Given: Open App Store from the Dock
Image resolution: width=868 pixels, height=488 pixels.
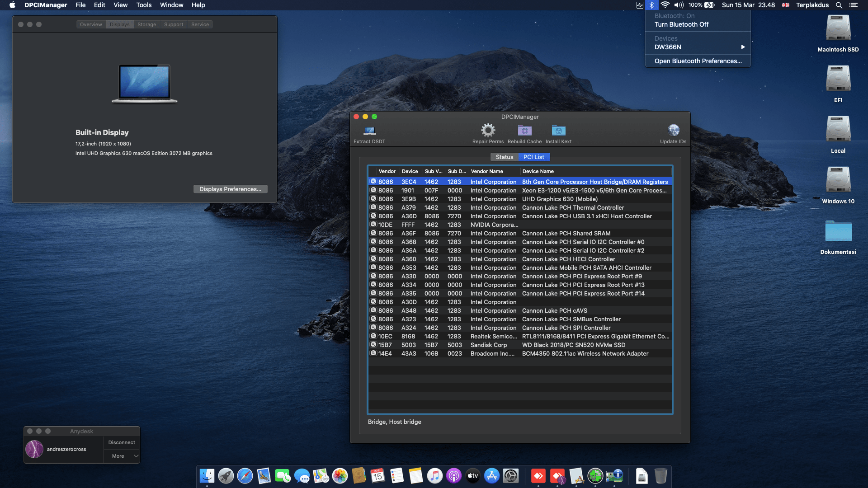Looking at the screenshot, I should coord(492,476).
